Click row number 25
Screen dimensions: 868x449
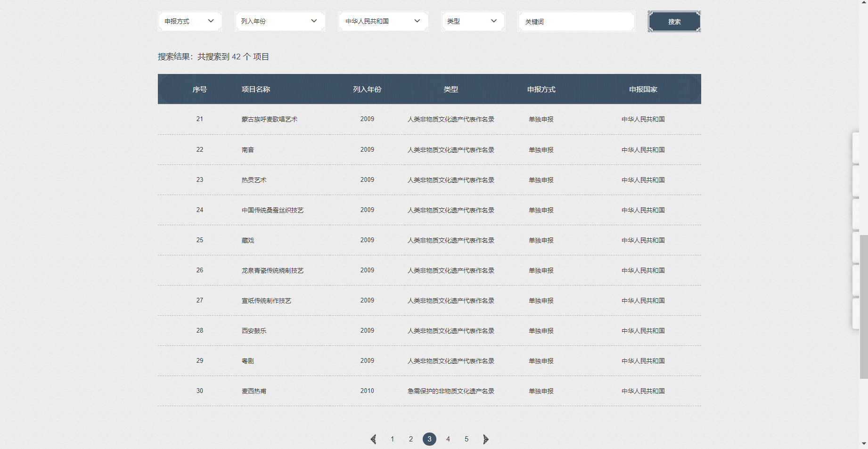[200, 240]
